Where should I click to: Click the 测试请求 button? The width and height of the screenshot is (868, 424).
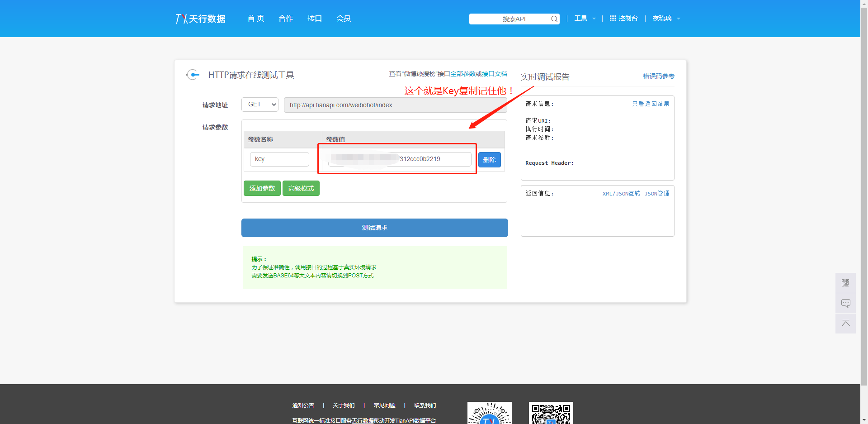click(x=375, y=228)
